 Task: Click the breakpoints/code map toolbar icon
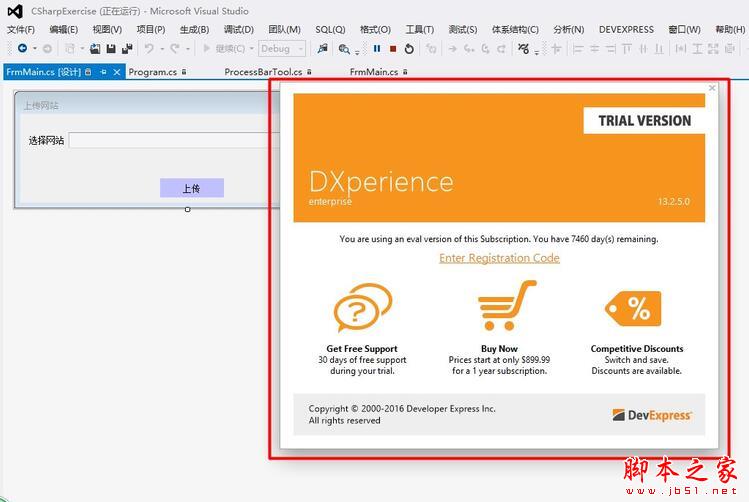pyautogui.click(x=524, y=48)
